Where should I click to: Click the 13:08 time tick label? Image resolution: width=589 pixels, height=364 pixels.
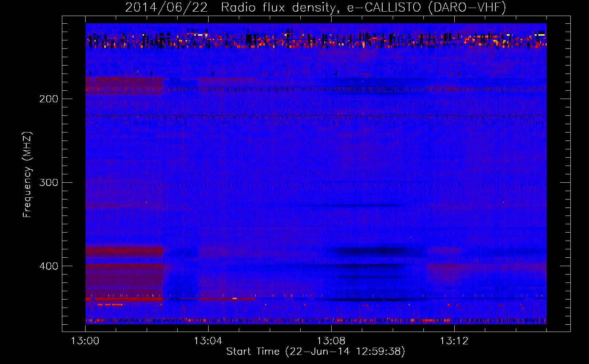tap(331, 341)
